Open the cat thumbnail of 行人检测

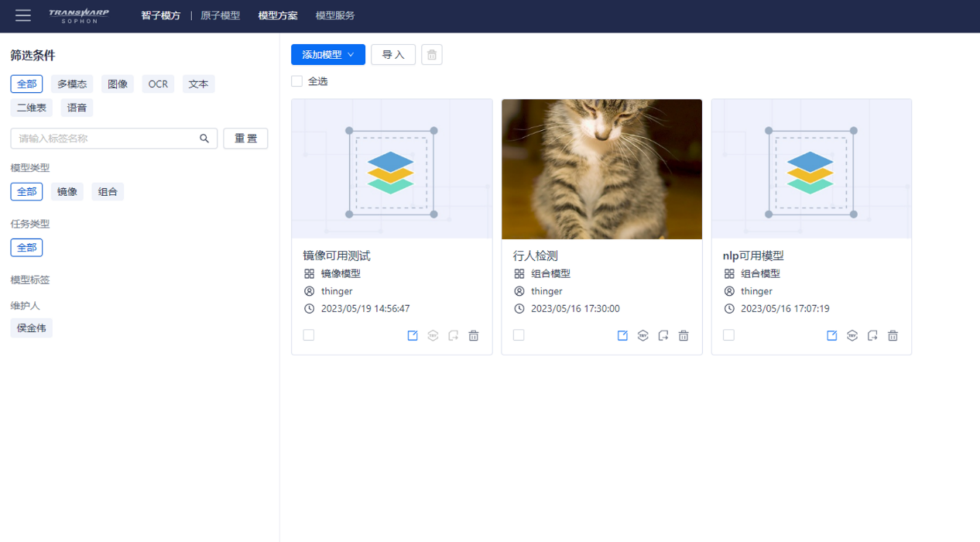pos(601,169)
